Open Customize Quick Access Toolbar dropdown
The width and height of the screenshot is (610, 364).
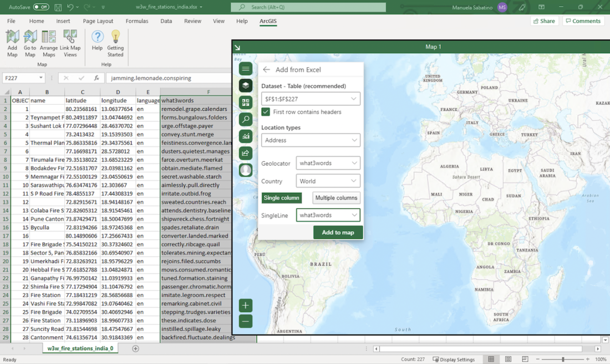click(103, 7)
